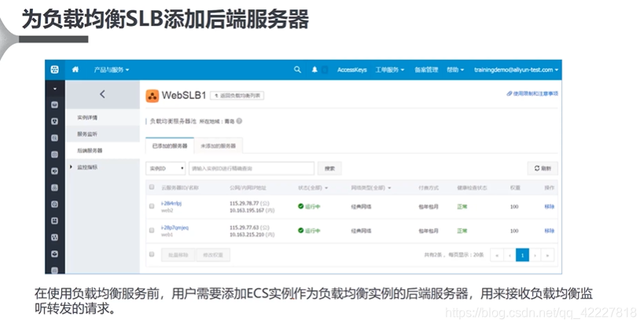644x327 pixels.
Task: Open the web2 instance ID link
Action: pyautogui.click(x=171, y=204)
